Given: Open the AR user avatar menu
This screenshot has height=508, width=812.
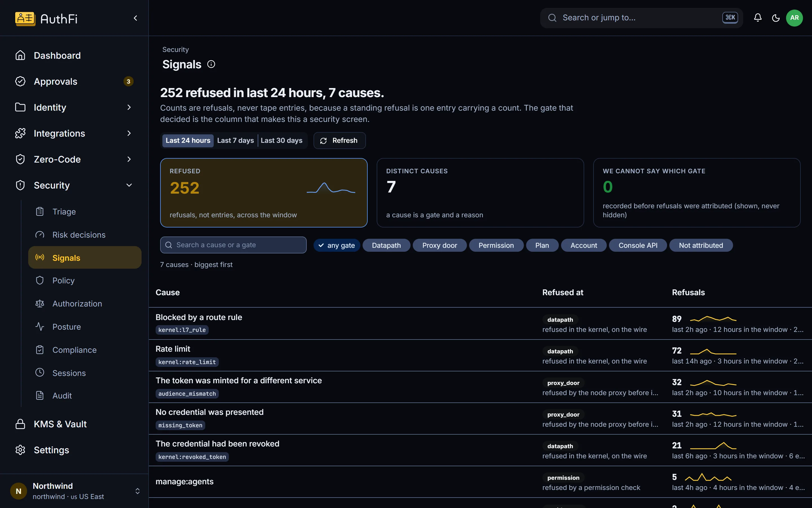Looking at the screenshot, I should coord(794,18).
